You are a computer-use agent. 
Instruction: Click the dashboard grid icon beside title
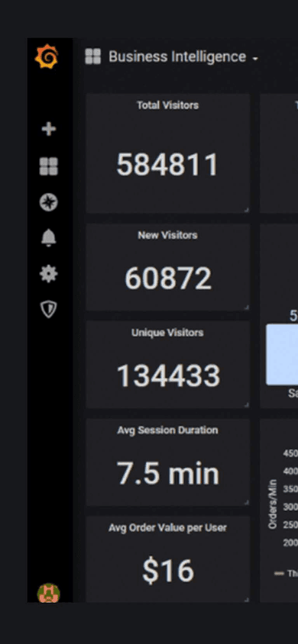click(93, 56)
